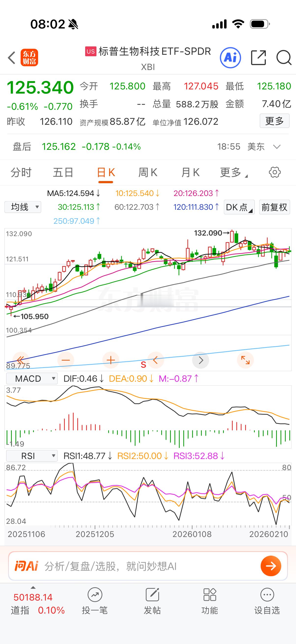Screen dimensions: 296x644
Task: Tap the XBI ticker symbol
Action: pyautogui.click(x=148, y=67)
